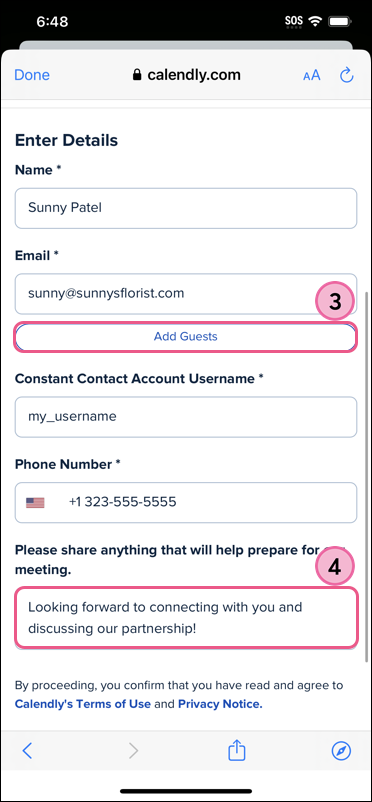Select the Email input field

[186, 294]
